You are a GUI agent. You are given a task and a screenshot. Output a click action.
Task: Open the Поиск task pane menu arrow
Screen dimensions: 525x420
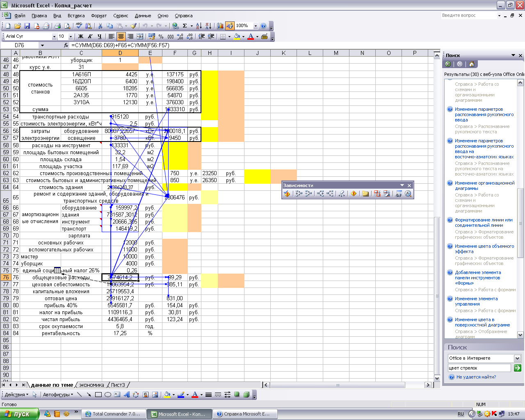click(513, 55)
